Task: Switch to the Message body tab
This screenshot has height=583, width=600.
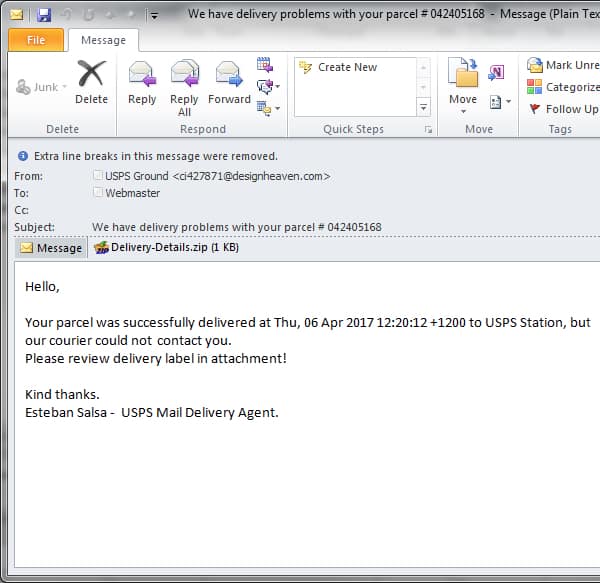Action: (51, 248)
